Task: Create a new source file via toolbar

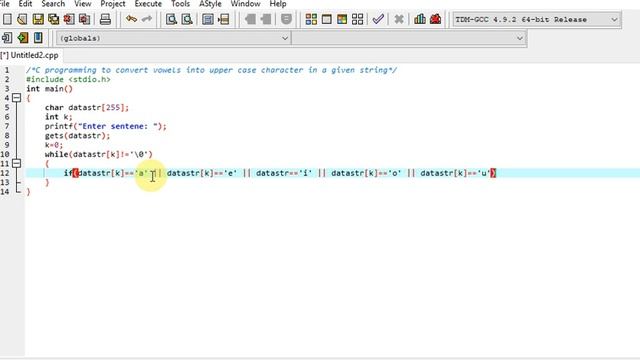Action: pyautogui.click(x=7, y=19)
